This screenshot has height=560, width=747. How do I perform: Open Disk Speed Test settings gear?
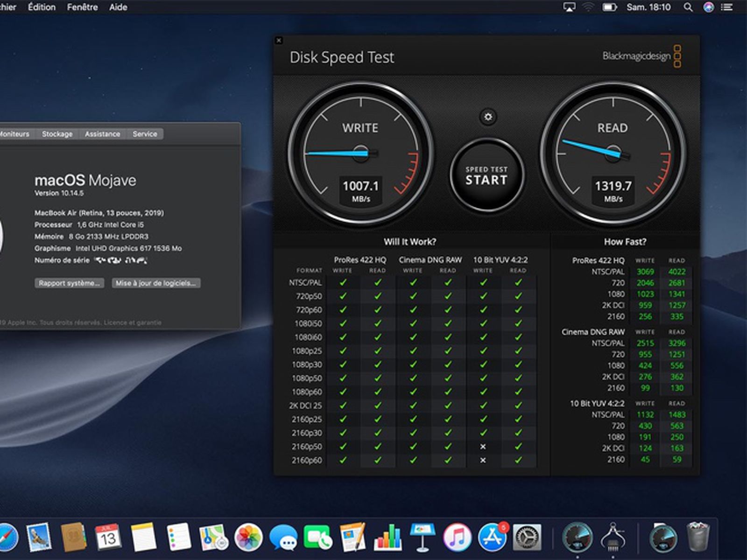[x=488, y=117]
